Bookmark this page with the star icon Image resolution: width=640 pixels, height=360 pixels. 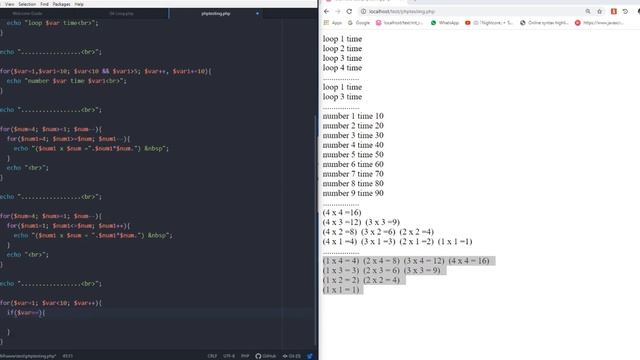[600, 11]
